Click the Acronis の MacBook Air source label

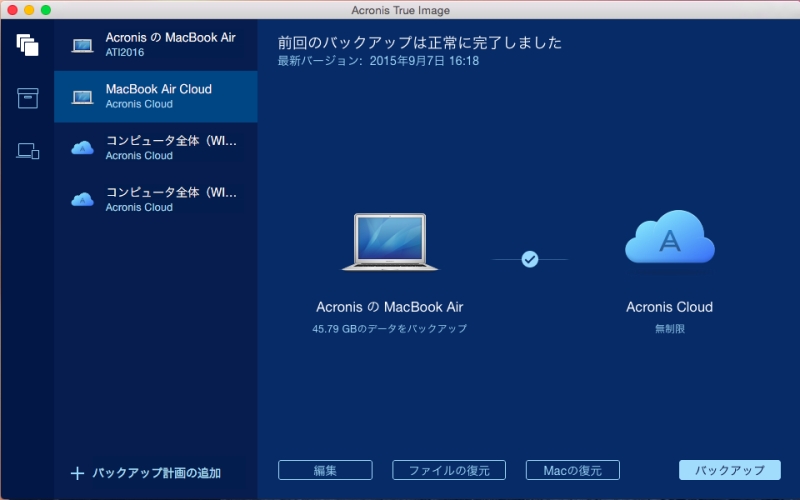pyautogui.click(x=389, y=307)
